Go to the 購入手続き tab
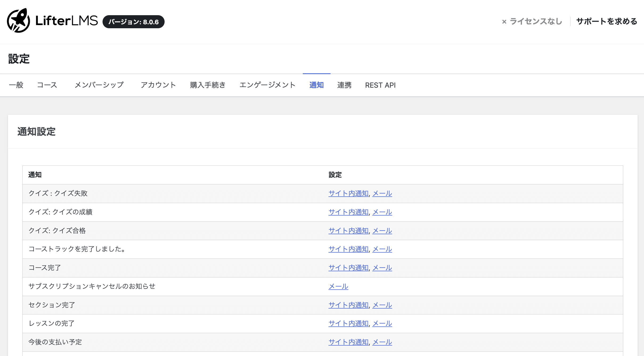This screenshot has width=644, height=356. tap(208, 85)
